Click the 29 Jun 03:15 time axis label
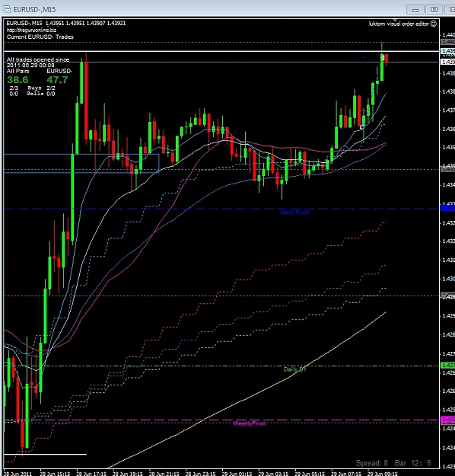The height and width of the screenshot is (476, 455). 273,473
